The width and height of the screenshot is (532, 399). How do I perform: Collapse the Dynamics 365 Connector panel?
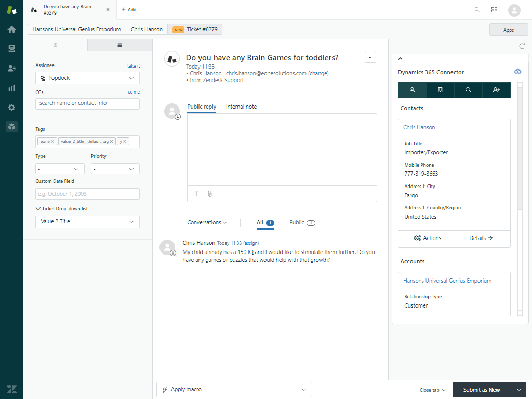[400, 58]
